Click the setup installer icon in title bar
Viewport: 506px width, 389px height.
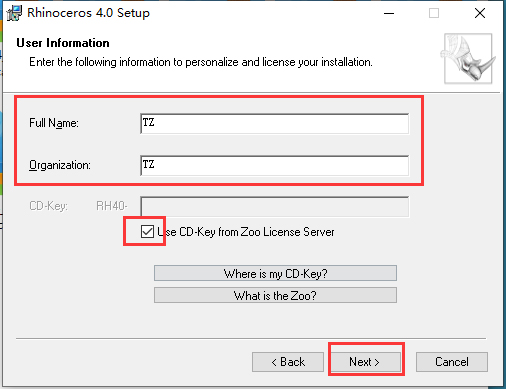coord(14,13)
